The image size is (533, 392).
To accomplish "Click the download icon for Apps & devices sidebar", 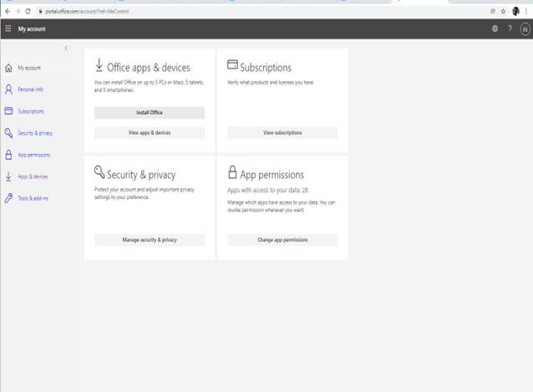I will coord(8,176).
